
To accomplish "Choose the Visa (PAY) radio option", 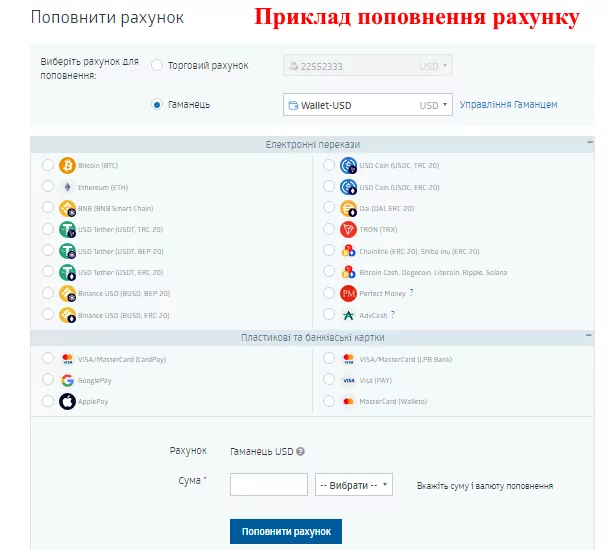I will (329, 379).
